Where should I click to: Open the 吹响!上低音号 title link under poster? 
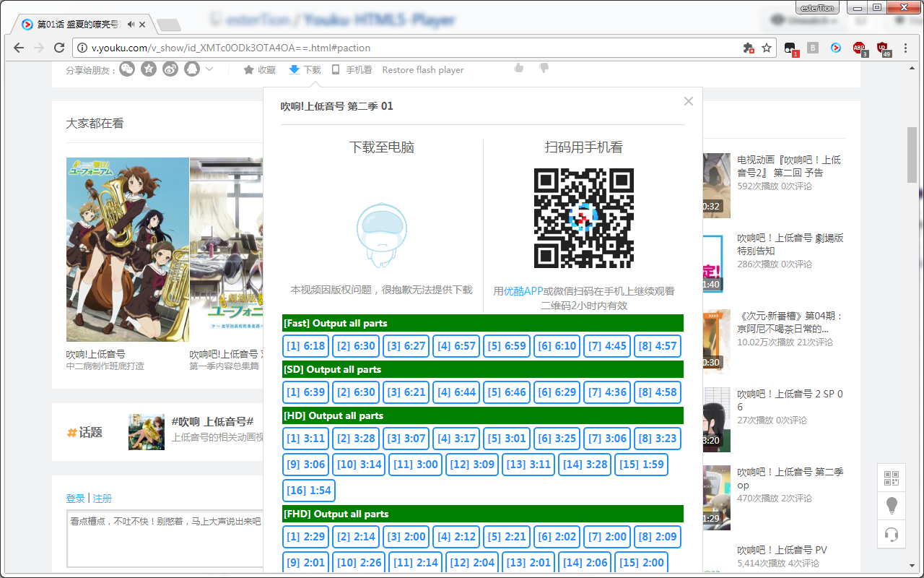(x=96, y=354)
